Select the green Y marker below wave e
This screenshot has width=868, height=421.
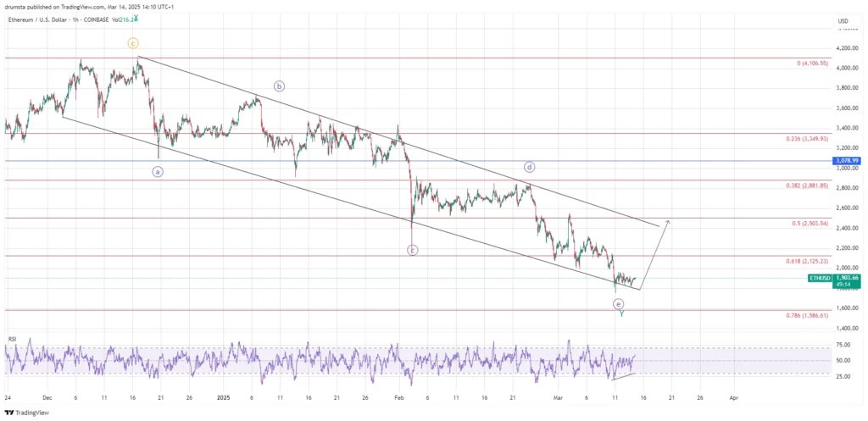coord(621,314)
